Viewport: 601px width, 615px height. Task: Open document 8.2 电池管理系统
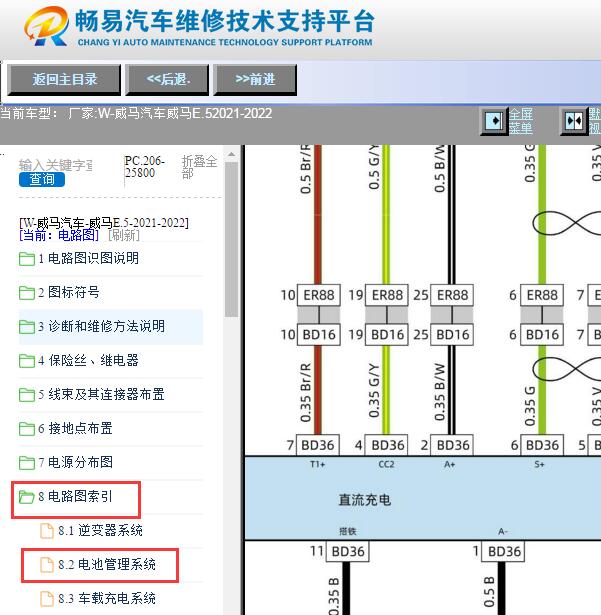click(x=107, y=565)
